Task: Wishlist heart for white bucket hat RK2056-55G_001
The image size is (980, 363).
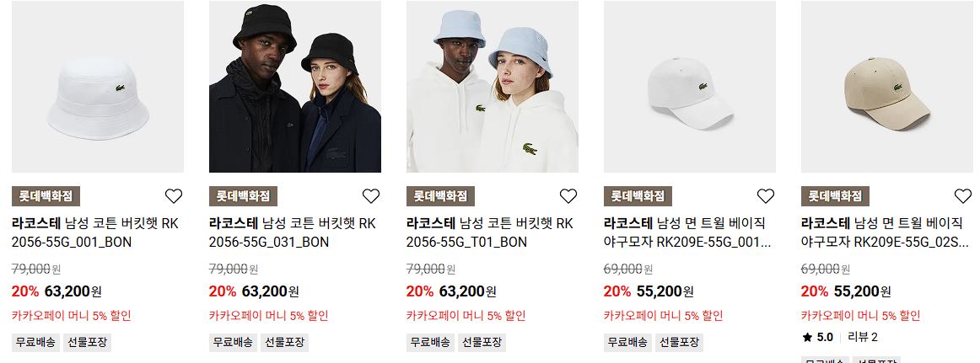Action: click(x=174, y=196)
